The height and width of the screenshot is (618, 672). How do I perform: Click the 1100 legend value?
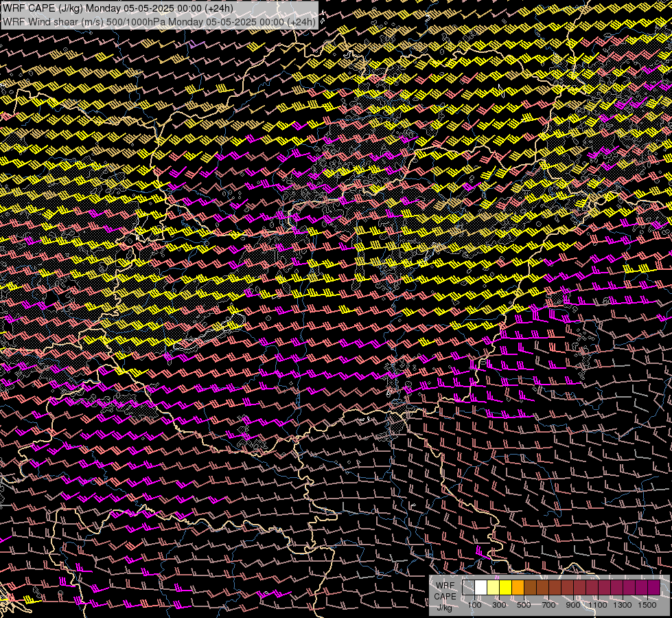tap(597, 605)
